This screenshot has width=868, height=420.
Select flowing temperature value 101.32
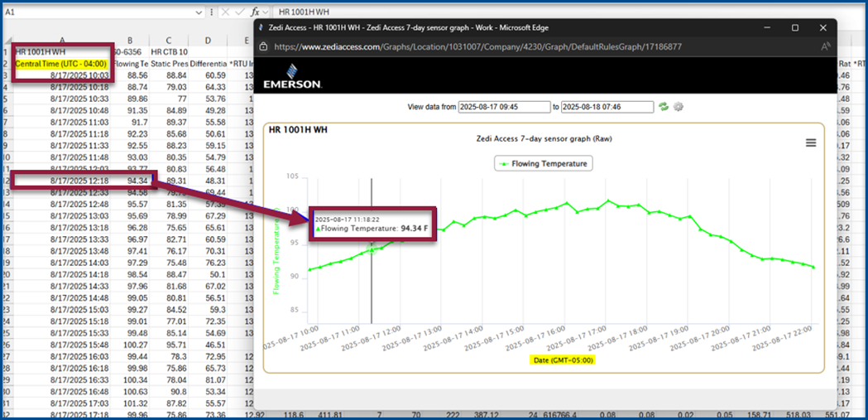coord(130,403)
